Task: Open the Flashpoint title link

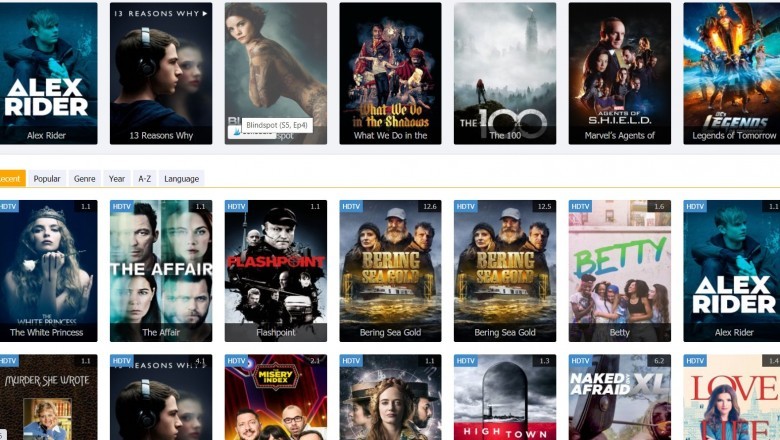Action: pos(275,333)
